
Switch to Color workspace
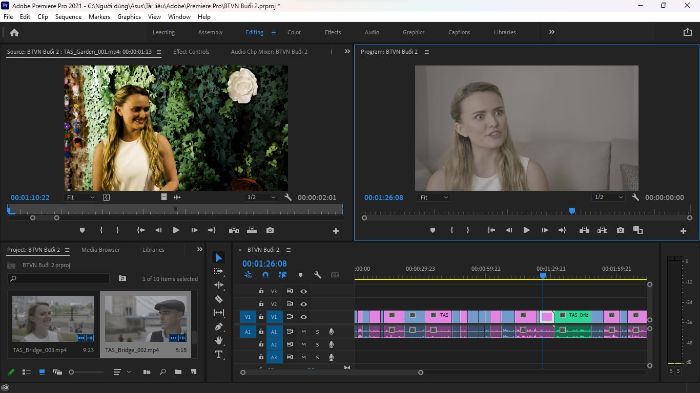tap(294, 32)
